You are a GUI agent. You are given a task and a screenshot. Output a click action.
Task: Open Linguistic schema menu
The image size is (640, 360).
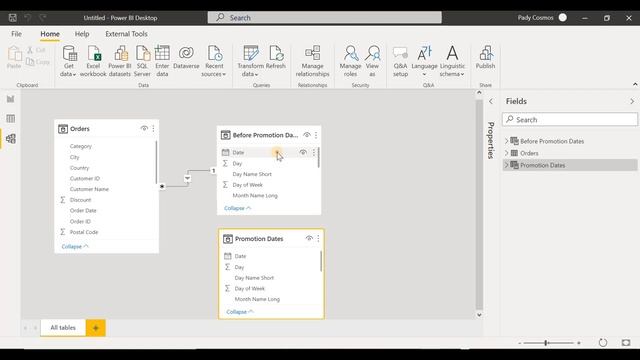[452, 61]
